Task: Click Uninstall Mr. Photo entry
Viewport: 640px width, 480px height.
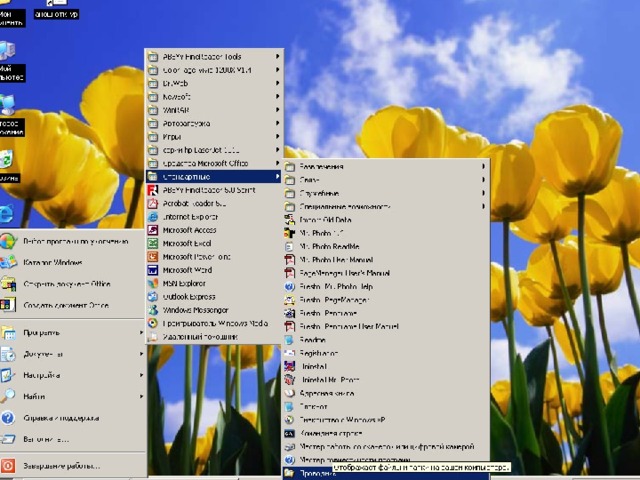Action: 386,380
